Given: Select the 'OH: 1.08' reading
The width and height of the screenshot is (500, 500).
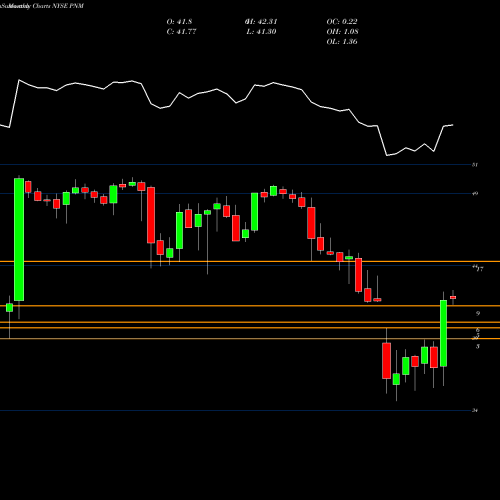Looking at the screenshot, I should pos(342,32).
